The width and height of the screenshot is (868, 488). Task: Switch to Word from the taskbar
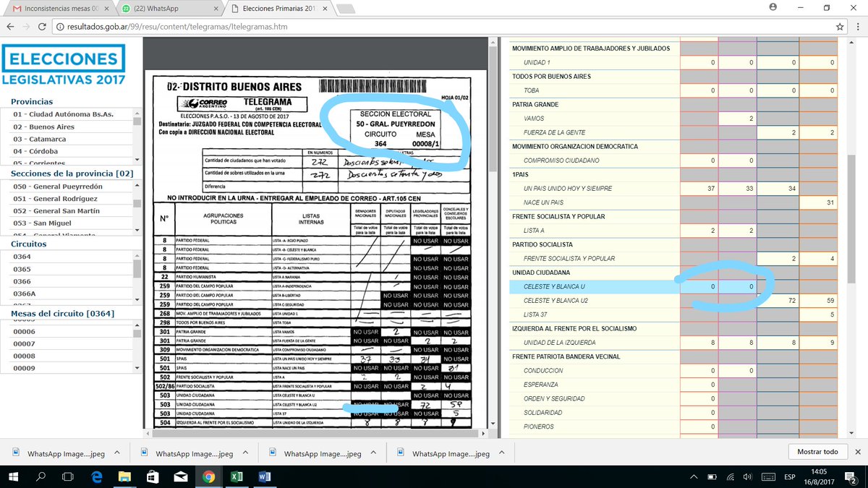pyautogui.click(x=263, y=476)
